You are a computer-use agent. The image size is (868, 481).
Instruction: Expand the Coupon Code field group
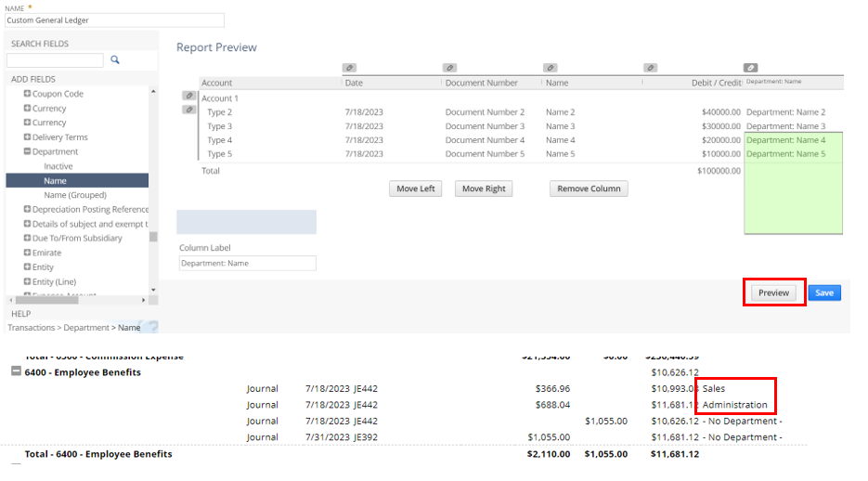click(27, 94)
